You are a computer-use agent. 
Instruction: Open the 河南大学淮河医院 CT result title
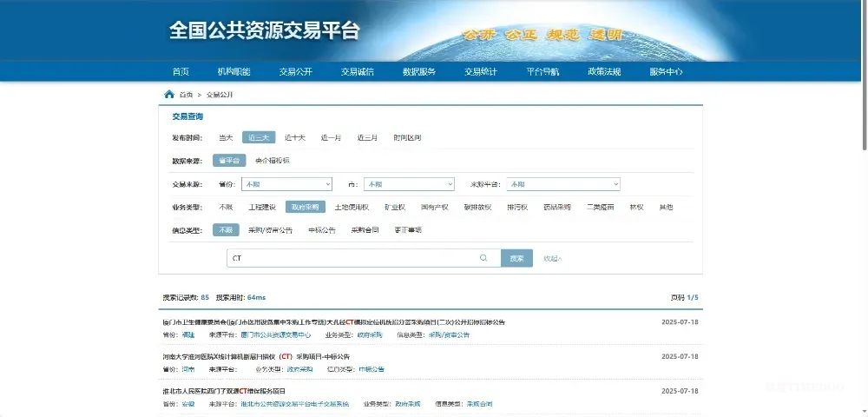(x=256, y=357)
